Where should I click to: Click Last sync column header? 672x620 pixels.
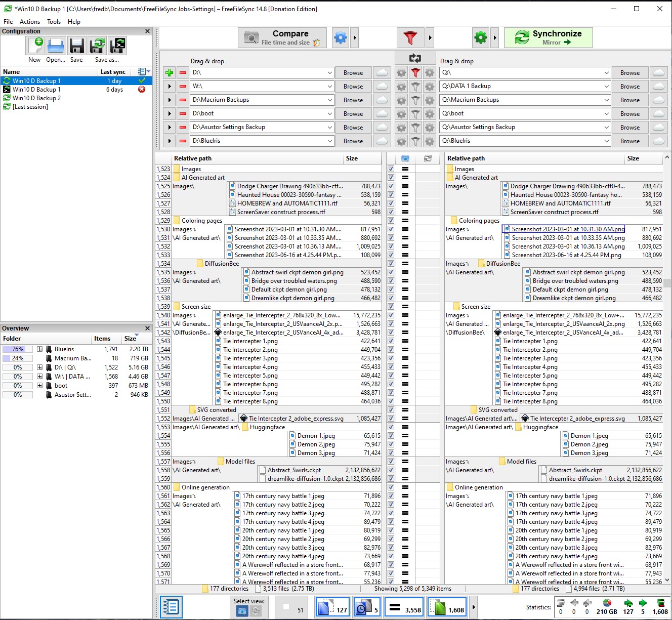pos(113,72)
